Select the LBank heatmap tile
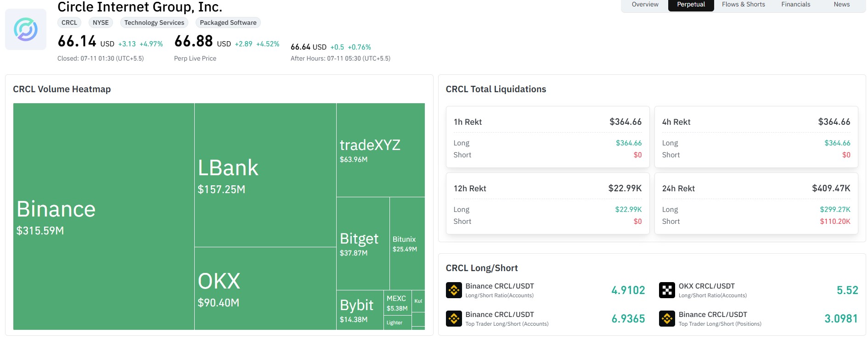Viewport: 868px width, 339px height. (265, 175)
